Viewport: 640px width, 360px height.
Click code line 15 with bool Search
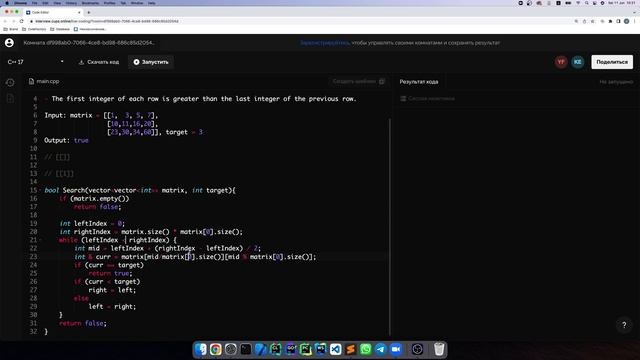140,190
